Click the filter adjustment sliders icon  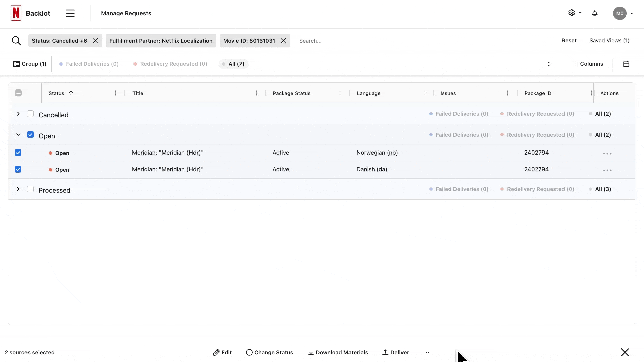pos(549,64)
